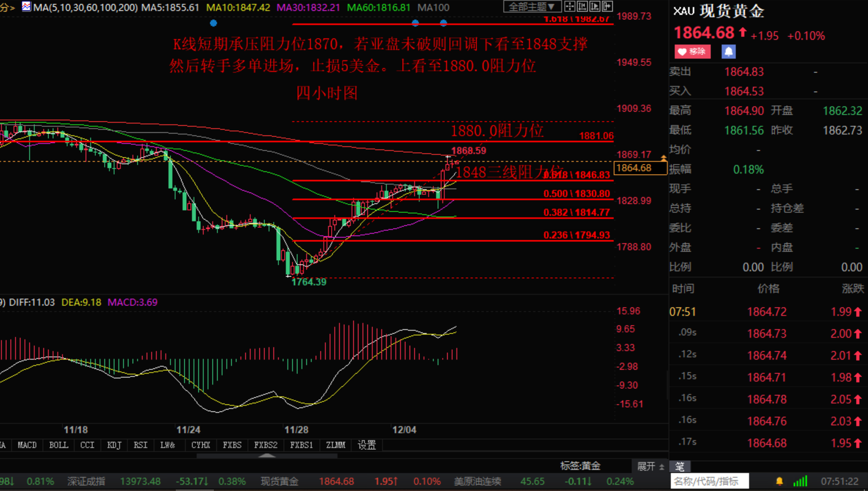The image size is (868, 491).
Task: Click the third chart layout icon after 全部主题
Action: [595, 6]
